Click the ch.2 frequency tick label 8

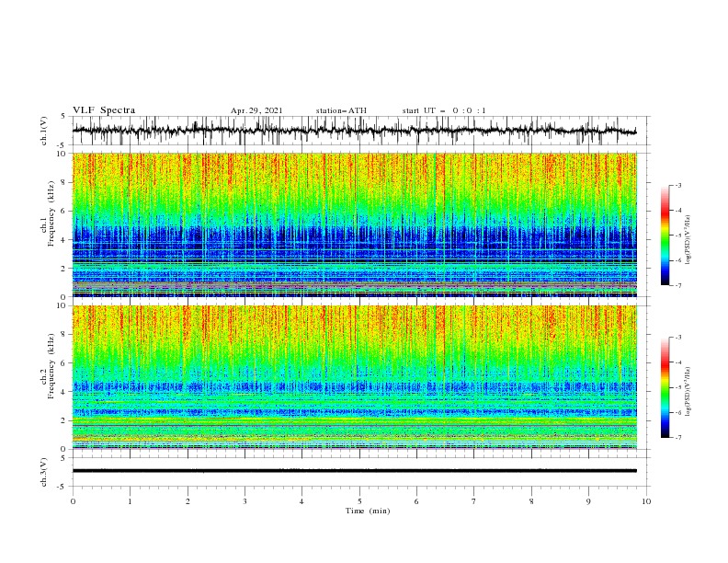tap(63, 335)
